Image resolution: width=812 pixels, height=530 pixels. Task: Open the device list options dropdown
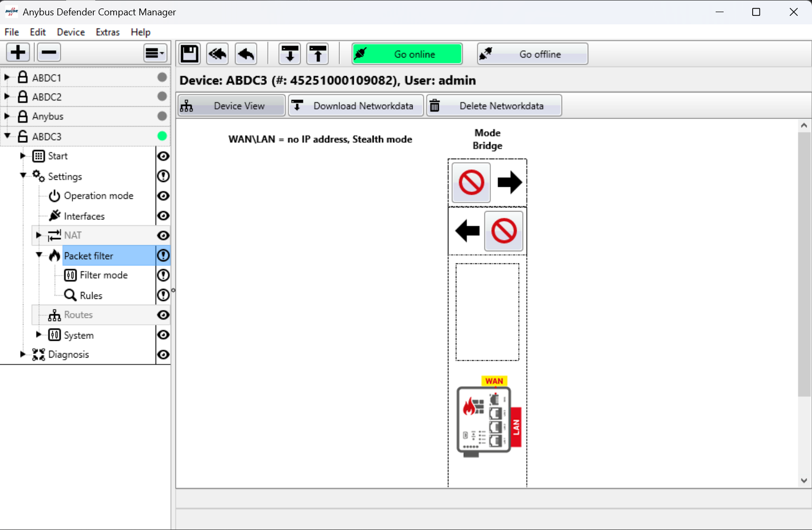tap(155, 53)
